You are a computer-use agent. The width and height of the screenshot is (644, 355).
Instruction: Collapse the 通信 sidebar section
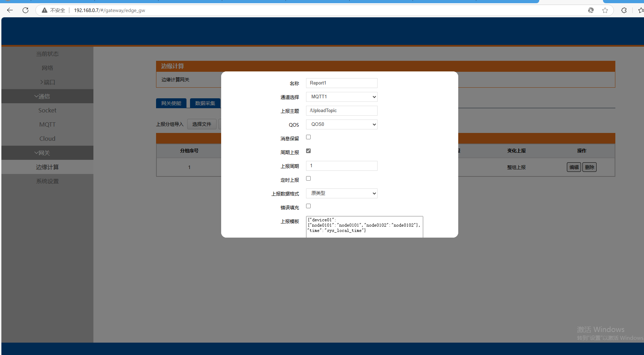pyautogui.click(x=47, y=96)
